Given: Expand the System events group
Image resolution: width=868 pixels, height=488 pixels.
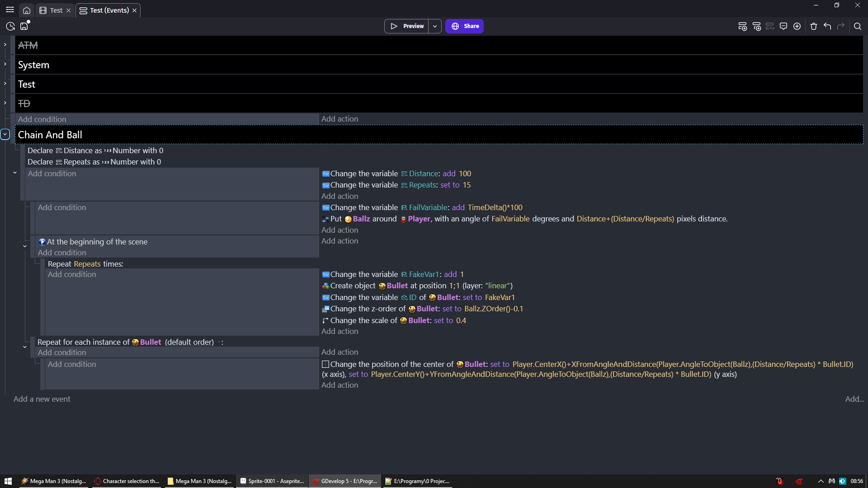Looking at the screenshot, I should [5, 64].
